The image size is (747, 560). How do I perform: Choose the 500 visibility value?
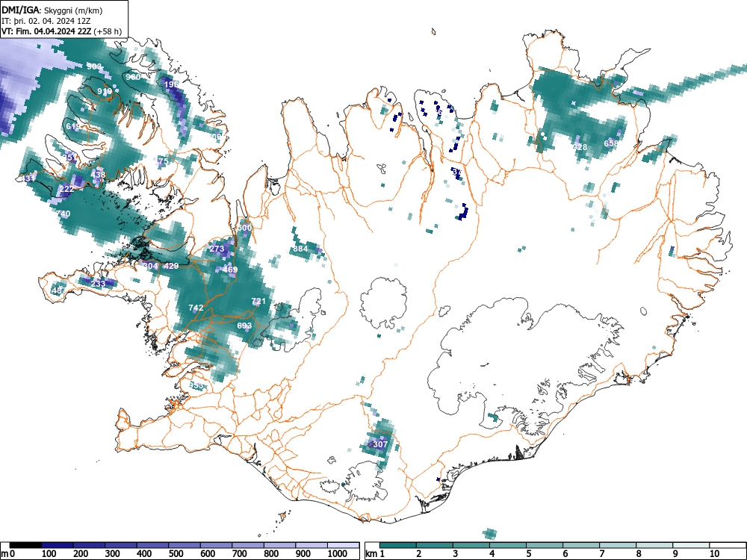244,228
